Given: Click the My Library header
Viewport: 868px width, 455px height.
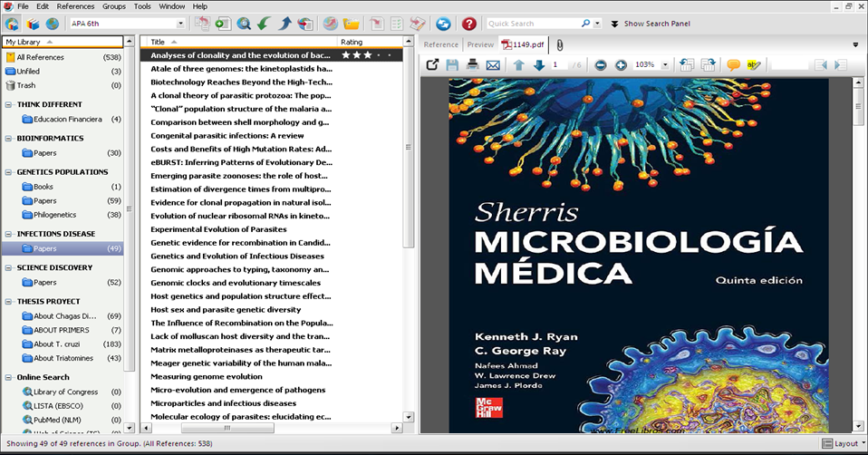Looking at the screenshot, I should [63, 42].
